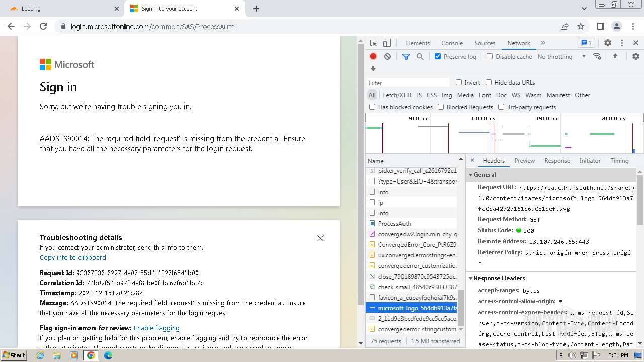
Task: Open File Explorer from the taskbar
Action: click(x=57, y=355)
